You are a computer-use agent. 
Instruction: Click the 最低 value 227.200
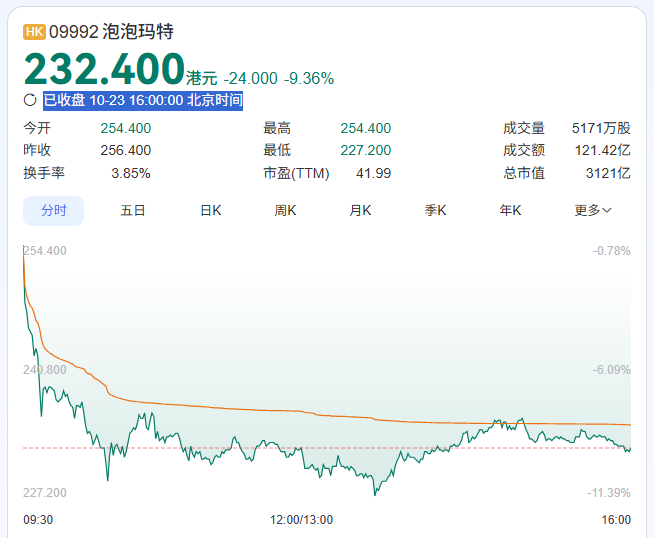366,151
